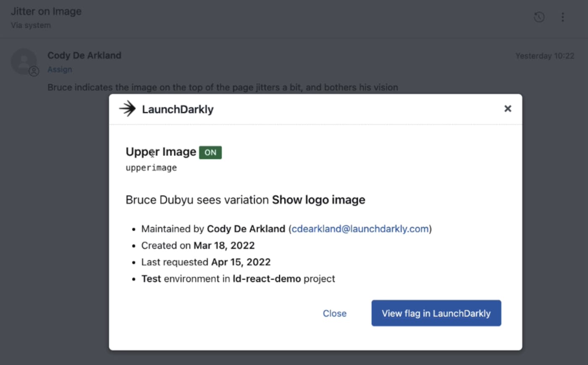Click the Assign link under author name
Screen dimensions: 588x365
point(60,69)
